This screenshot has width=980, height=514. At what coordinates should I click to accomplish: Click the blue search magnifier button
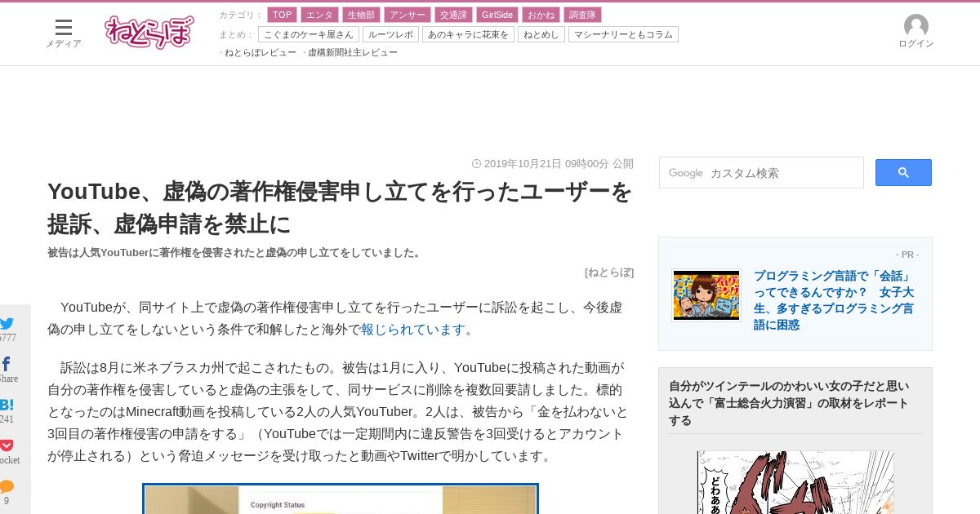click(x=903, y=172)
